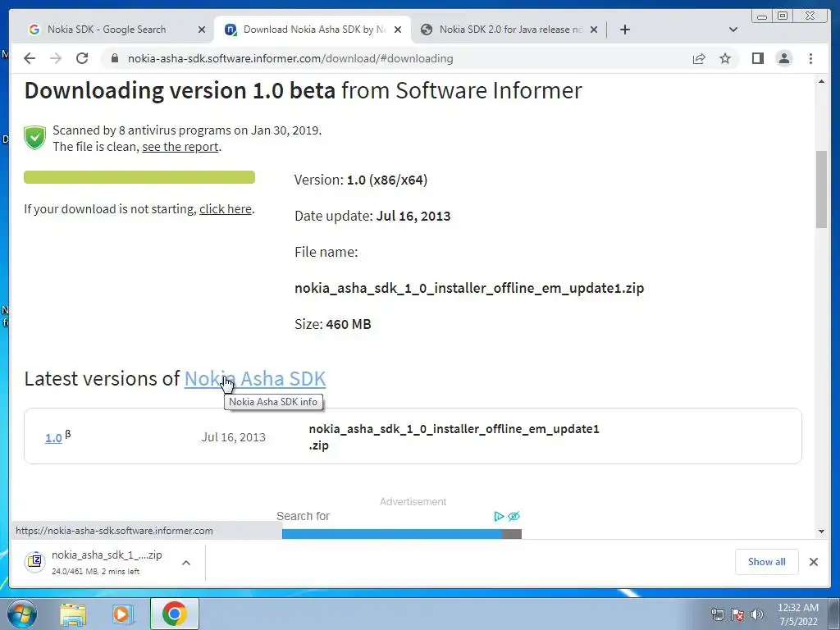The height and width of the screenshot is (630, 840).
Task: Open a new tab
Action: (x=624, y=30)
